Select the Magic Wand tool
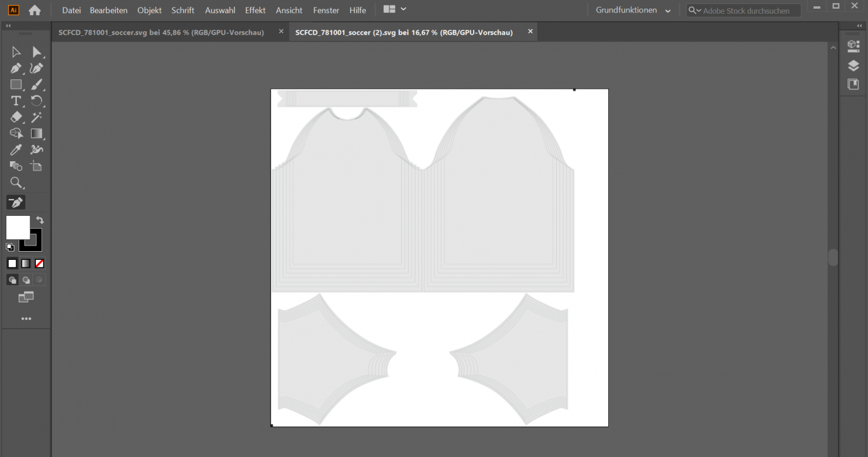The width and height of the screenshot is (868, 457). (37, 117)
